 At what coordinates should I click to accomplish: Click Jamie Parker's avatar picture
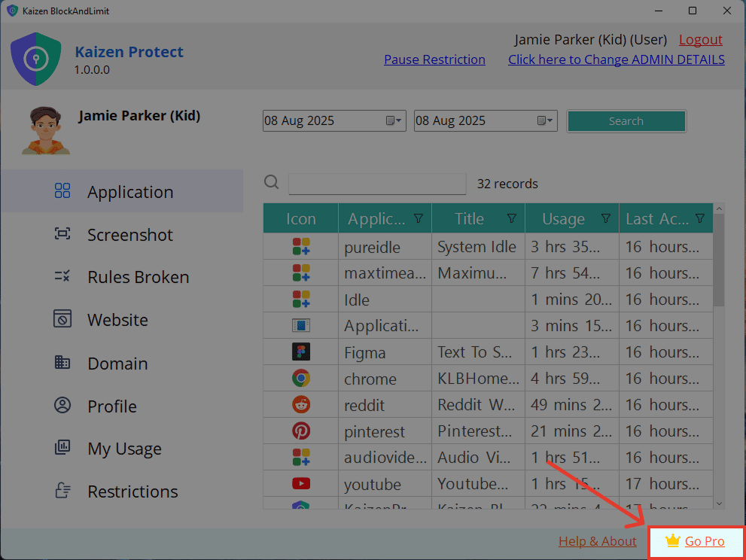[45, 131]
